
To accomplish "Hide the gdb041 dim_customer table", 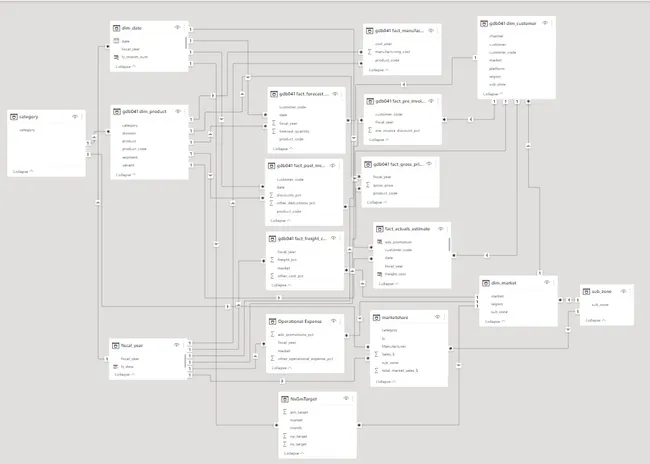I will click(545, 23).
